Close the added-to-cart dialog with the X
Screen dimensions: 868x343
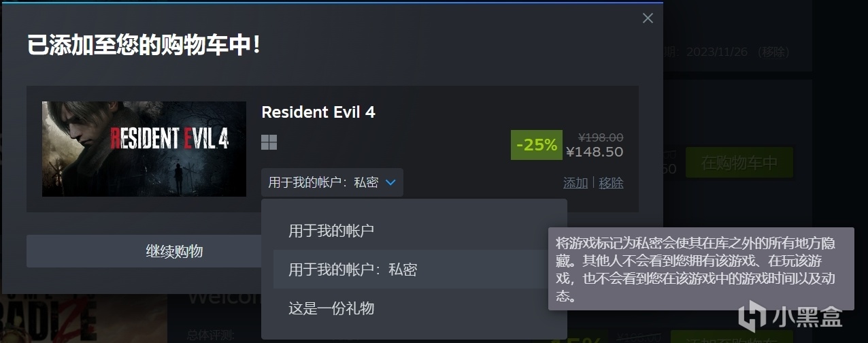[x=648, y=18]
